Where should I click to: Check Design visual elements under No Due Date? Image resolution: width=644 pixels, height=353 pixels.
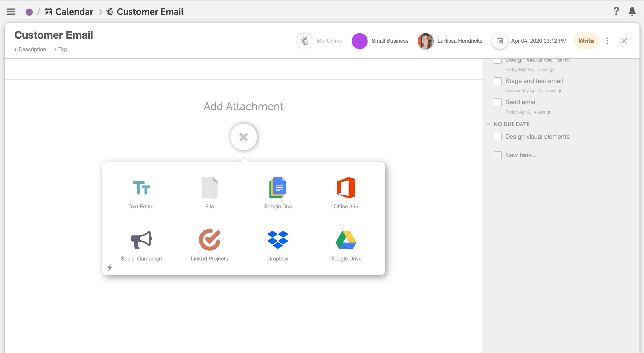[x=497, y=137]
